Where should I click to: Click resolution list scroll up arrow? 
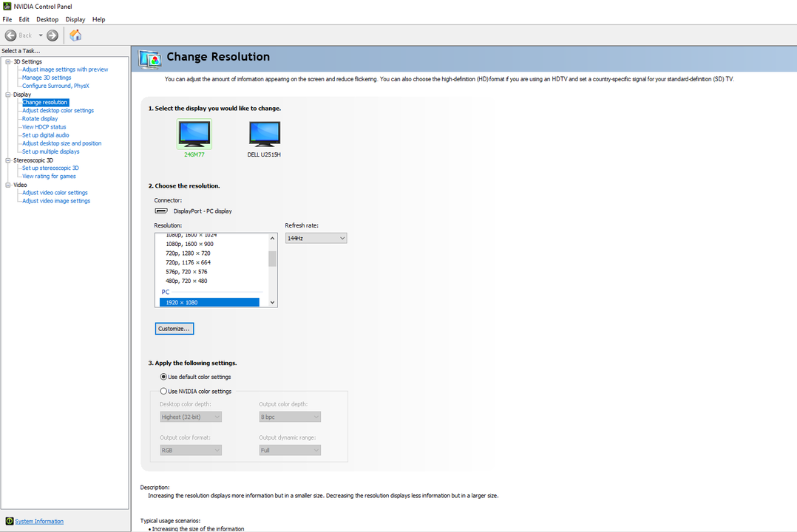click(272, 239)
